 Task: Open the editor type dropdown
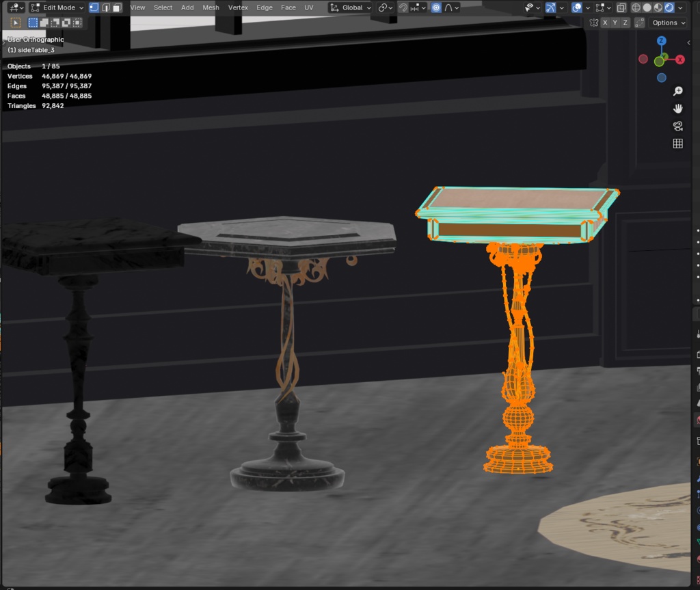[16, 8]
